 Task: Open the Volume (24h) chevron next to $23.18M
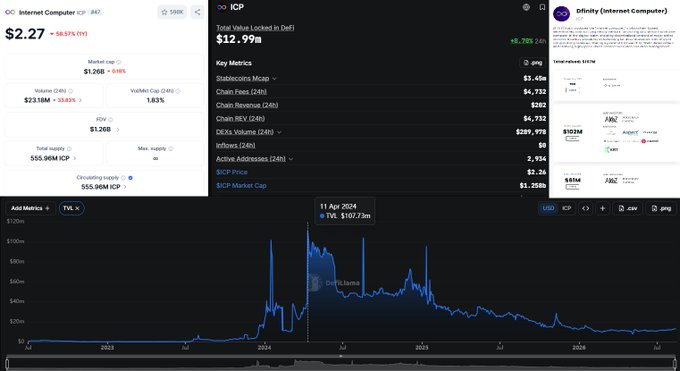click(x=80, y=100)
